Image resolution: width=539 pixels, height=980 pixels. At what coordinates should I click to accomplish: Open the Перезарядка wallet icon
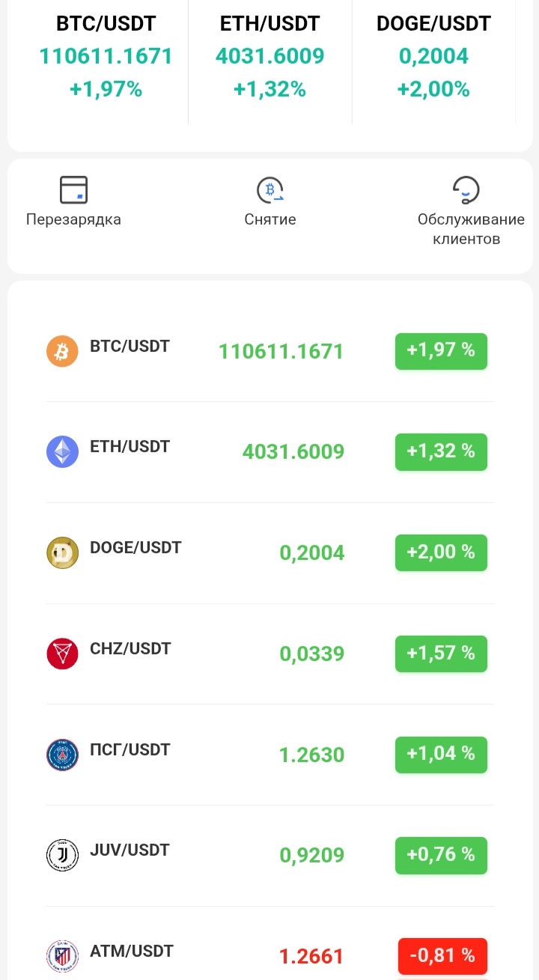(73, 190)
